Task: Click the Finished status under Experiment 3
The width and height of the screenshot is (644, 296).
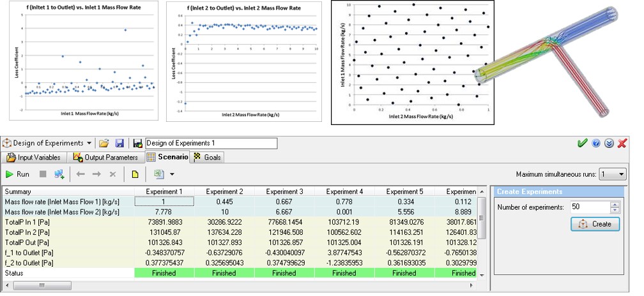Action: pos(285,273)
